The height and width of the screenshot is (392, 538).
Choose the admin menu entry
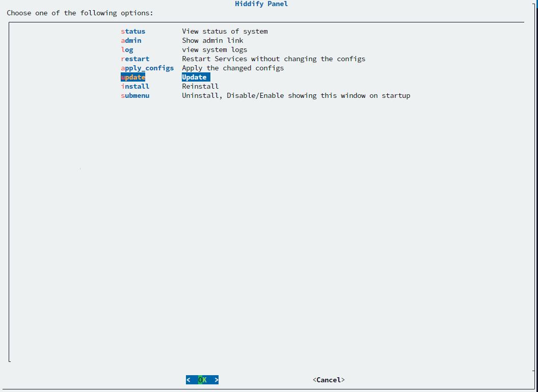131,40
